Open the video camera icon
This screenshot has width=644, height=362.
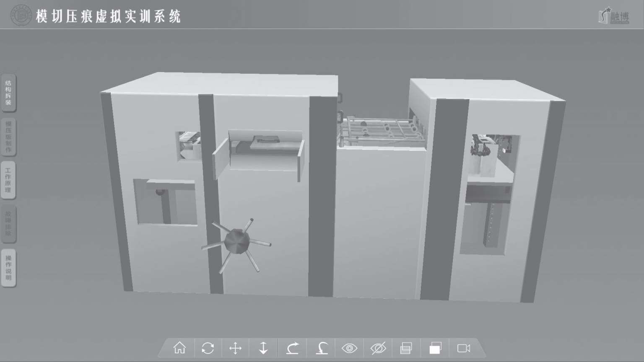(464, 348)
